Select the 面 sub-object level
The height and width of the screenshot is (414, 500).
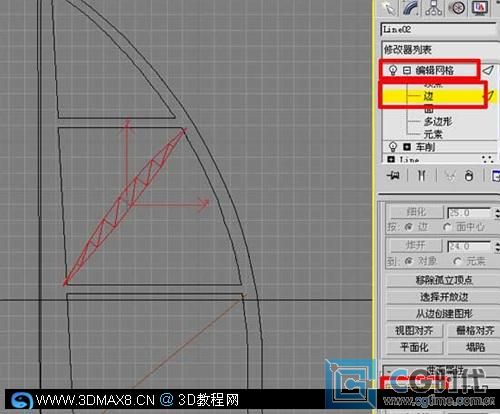429,109
